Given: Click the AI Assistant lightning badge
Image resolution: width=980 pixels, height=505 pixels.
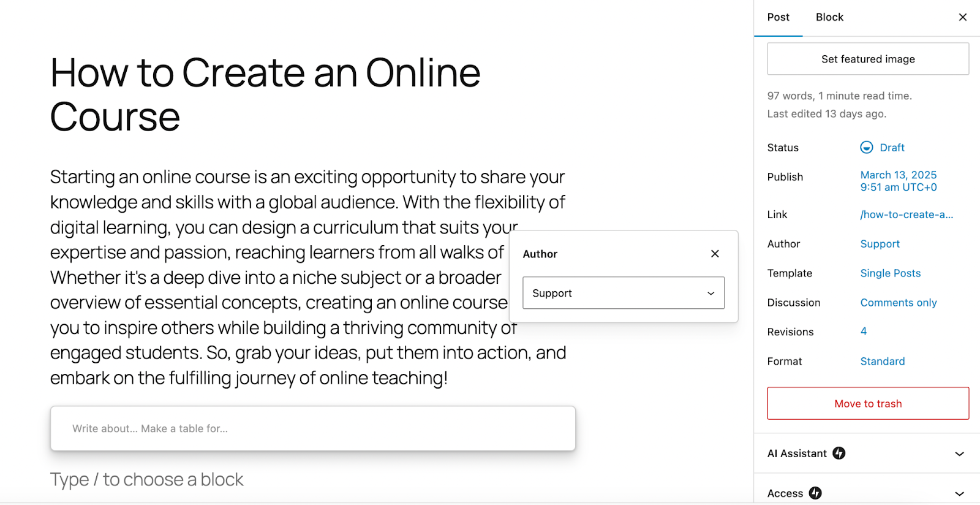Looking at the screenshot, I should click(839, 454).
